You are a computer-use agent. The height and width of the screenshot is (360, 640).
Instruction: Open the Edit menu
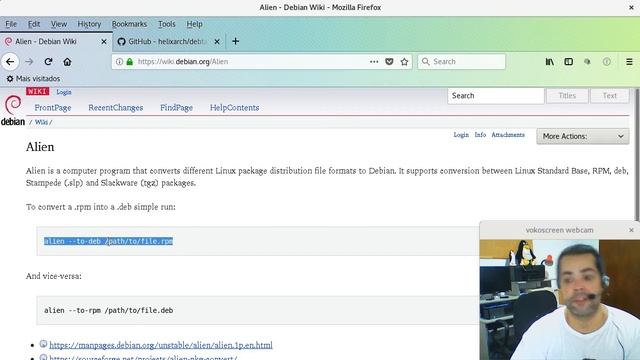(34, 24)
